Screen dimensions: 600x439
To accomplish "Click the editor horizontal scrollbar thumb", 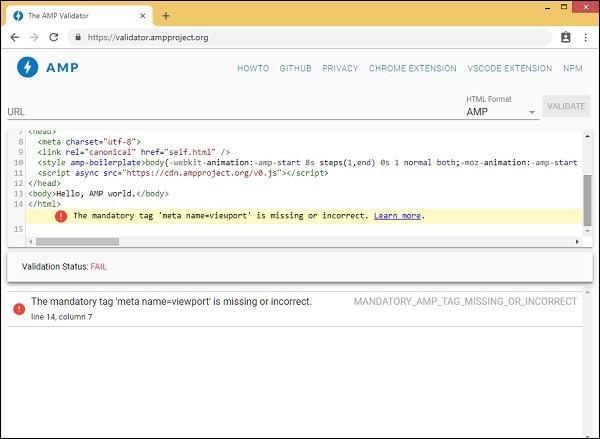I will (77, 242).
